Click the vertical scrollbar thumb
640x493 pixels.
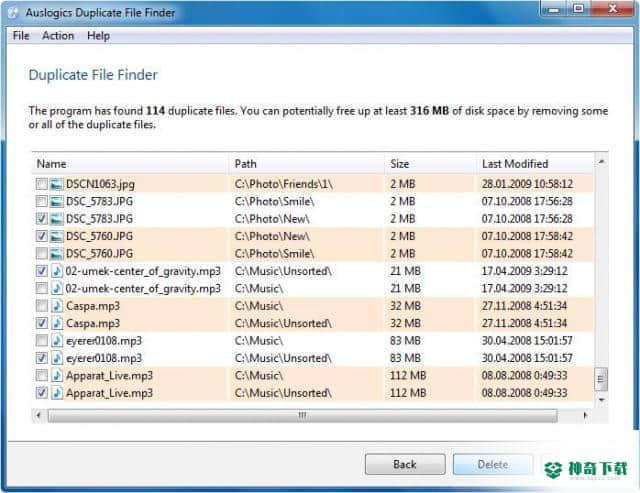click(x=601, y=379)
